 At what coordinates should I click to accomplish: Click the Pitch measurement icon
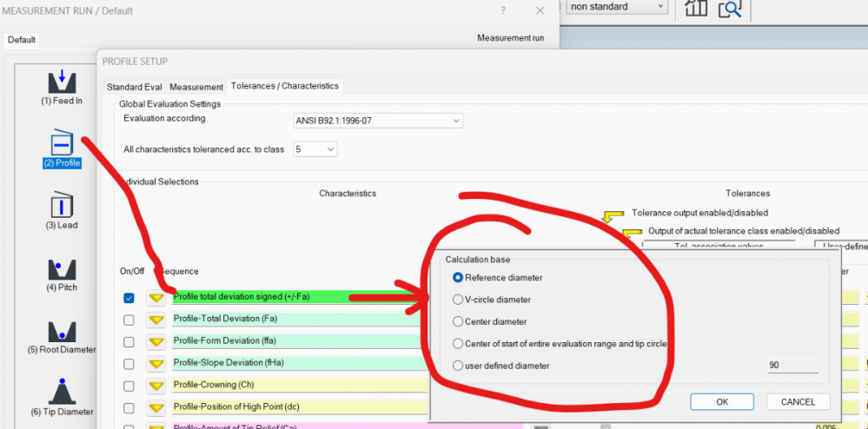tap(62, 269)
